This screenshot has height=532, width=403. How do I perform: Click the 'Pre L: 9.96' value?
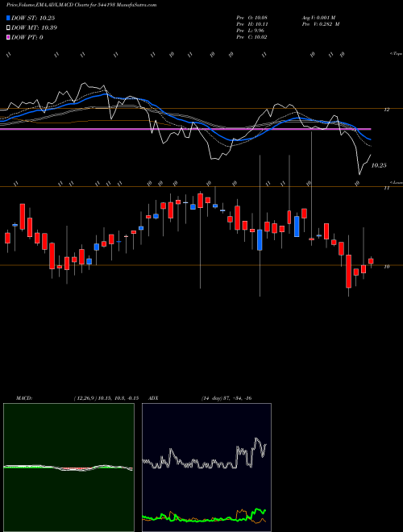tap(250, 31)
